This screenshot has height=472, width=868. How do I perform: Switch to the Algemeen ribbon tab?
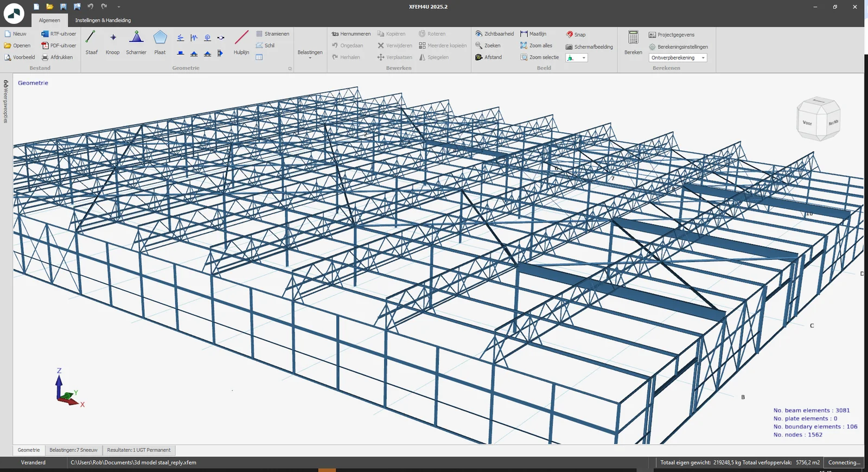[x=49, y=20]
